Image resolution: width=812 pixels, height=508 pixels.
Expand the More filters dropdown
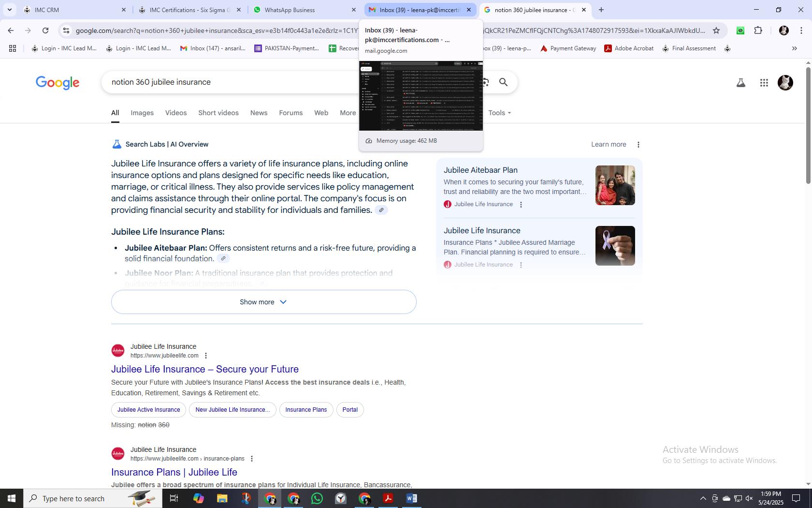tap(349, 113)
